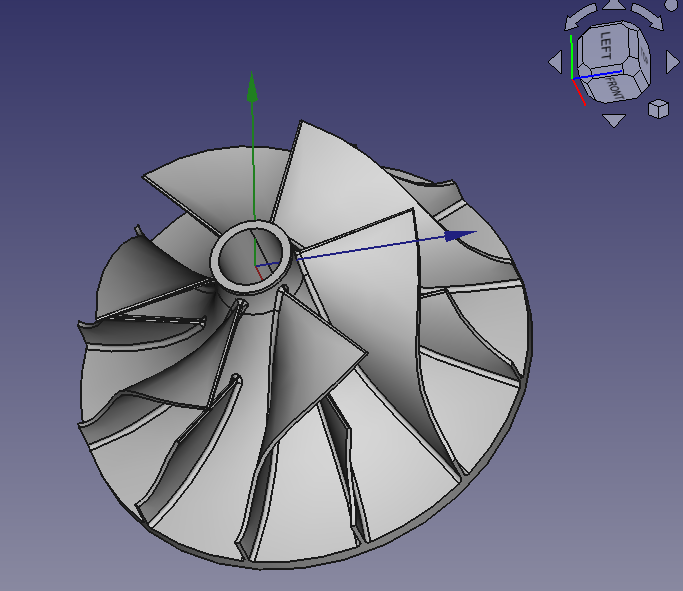The height and width of the screenshot is (591, 683).
Task: Click the green Y axis arrow tip
Action: (252, 85)
